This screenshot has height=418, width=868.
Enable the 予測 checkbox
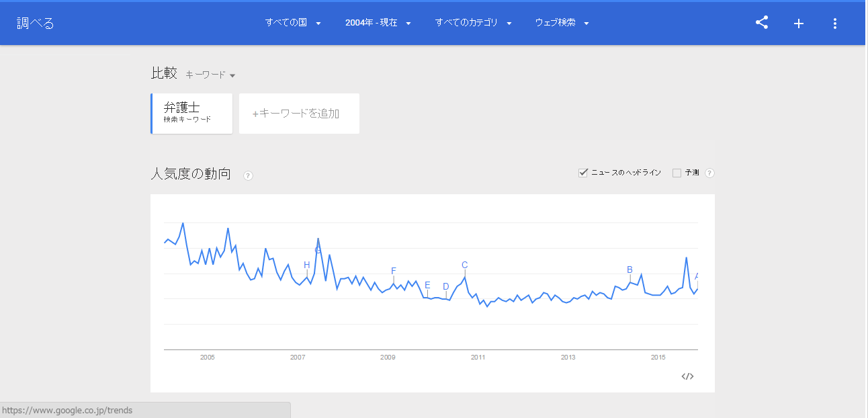677,173
